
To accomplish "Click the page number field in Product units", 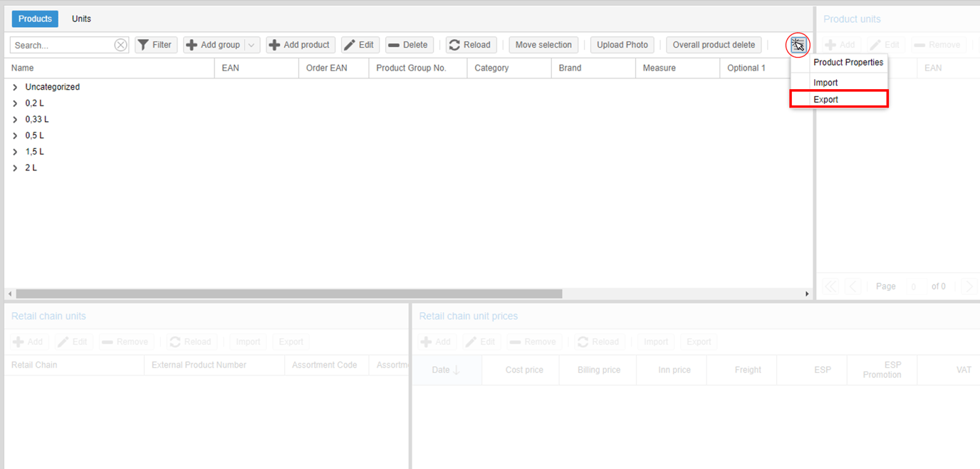I will point(914,287).
